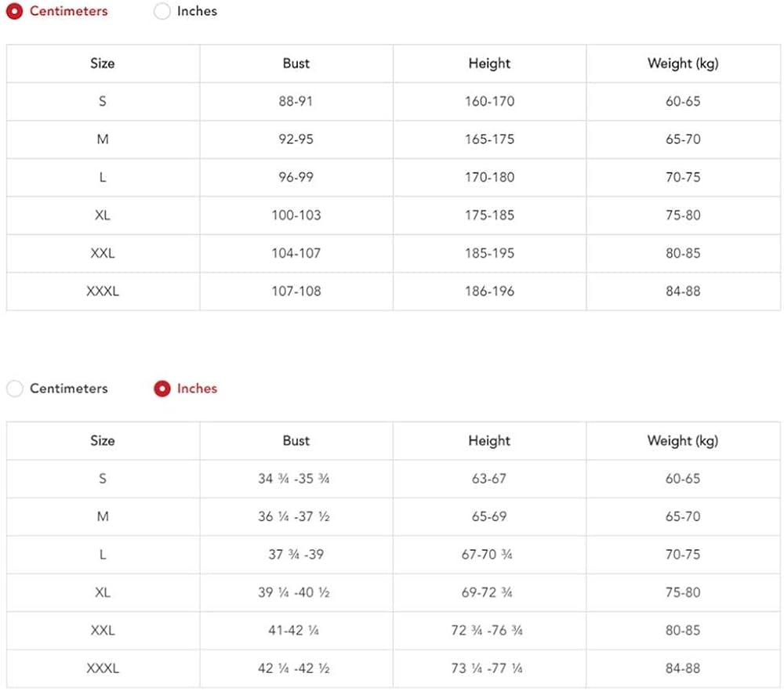Click S size cell in the centimeters table
The image size is (784, 691).
103,102
